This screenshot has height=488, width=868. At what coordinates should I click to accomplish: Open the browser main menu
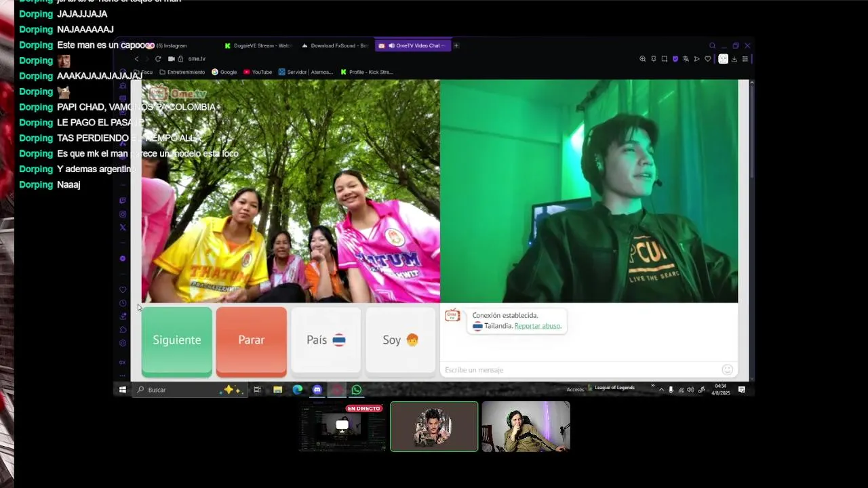click(x=745, y=59)
